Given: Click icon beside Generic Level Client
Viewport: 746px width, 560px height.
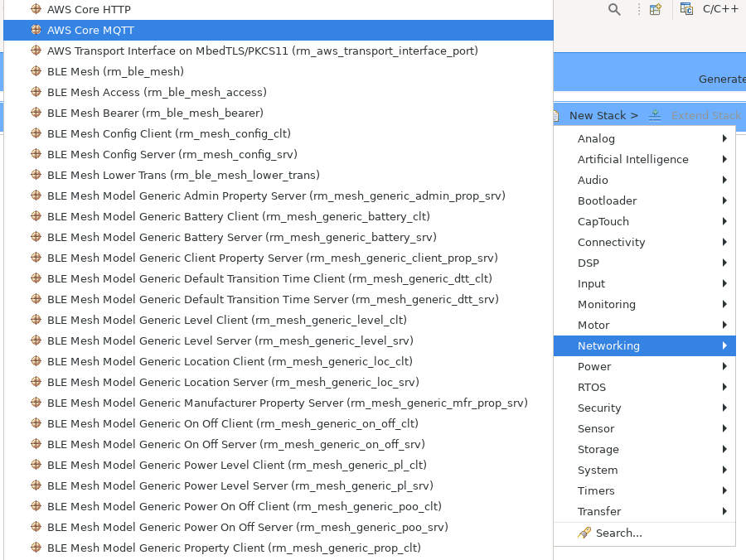Looking at the screenshot, I should click(x=36, y=320).
